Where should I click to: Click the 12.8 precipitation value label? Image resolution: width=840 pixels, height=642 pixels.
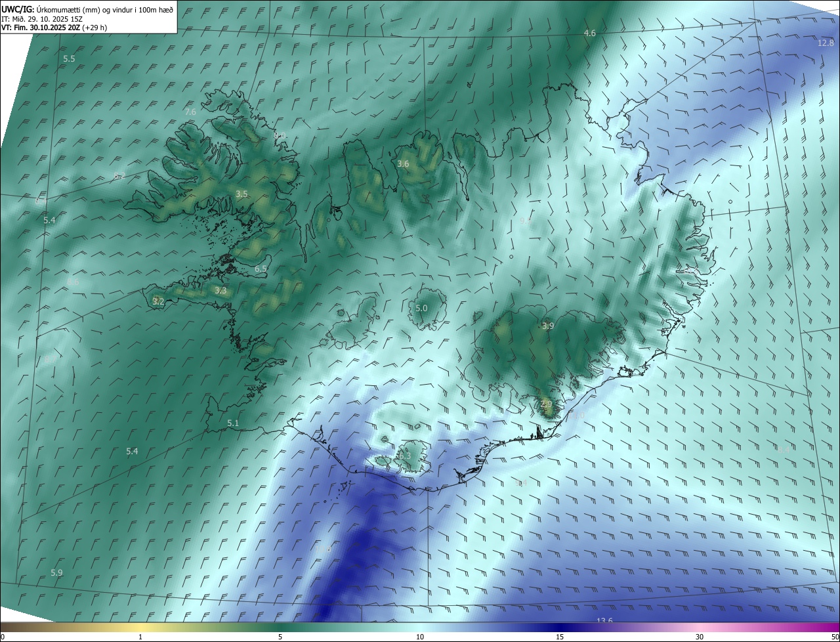point(826,43)
